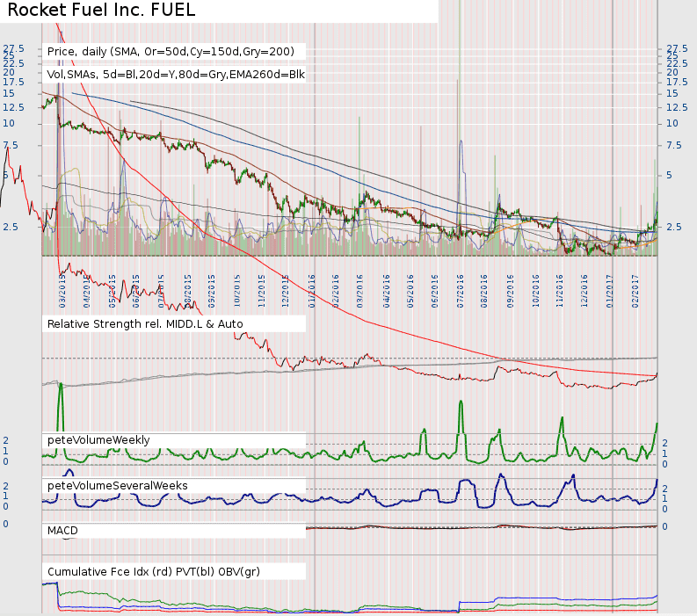Select the 7.5 value on the right price axis
This screenshot has height=616, width=697.
click(674, 145)
